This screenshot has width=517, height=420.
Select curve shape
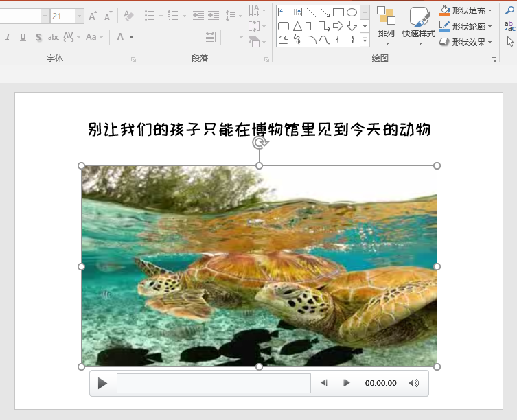(325, 40)
